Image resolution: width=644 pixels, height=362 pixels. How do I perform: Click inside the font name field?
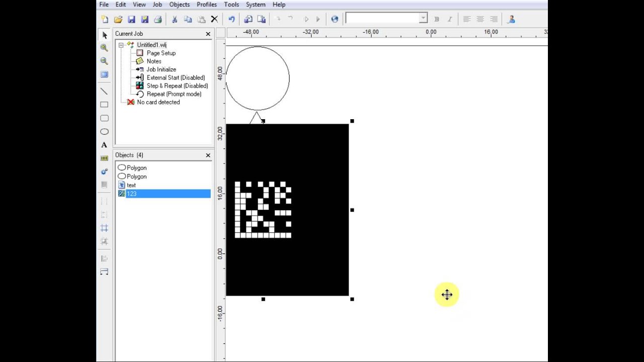tap(382, 19)
